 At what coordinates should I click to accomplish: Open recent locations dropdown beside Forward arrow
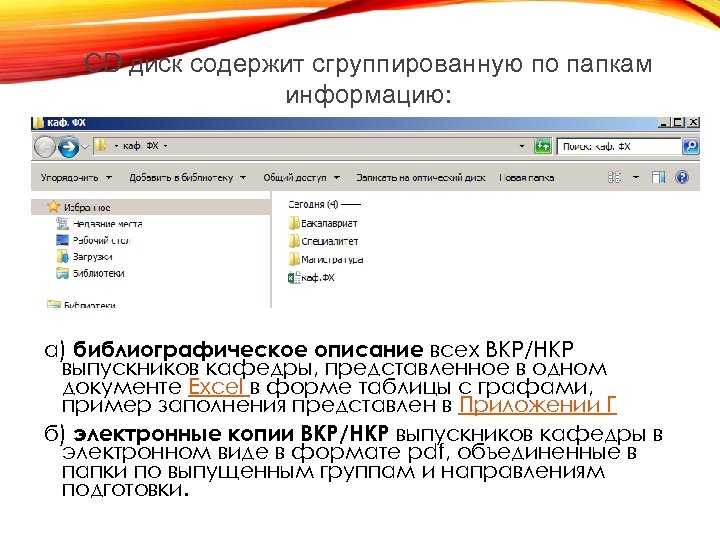85,147
